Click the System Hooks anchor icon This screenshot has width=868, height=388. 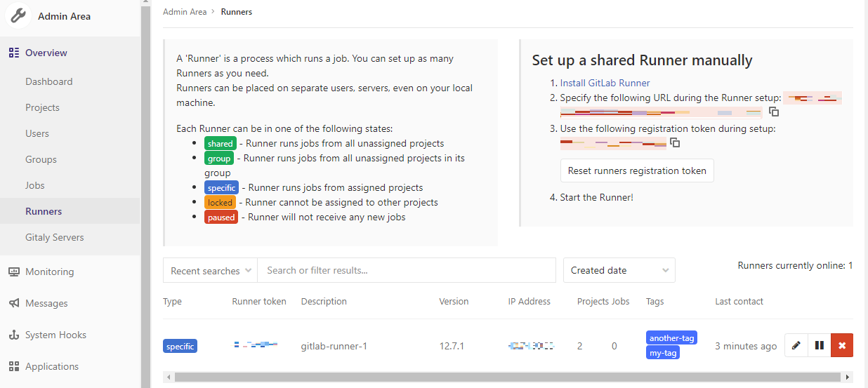pos(14,335)
